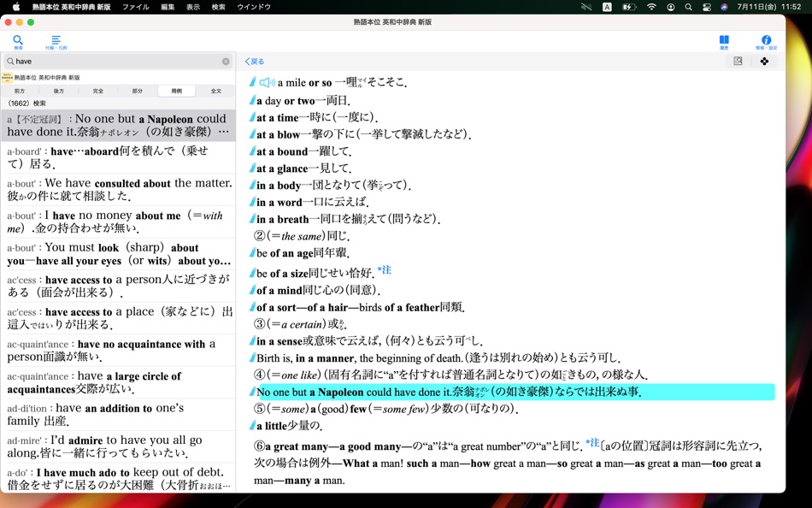Click marker icon beside Birth is, in a manner

252,357
